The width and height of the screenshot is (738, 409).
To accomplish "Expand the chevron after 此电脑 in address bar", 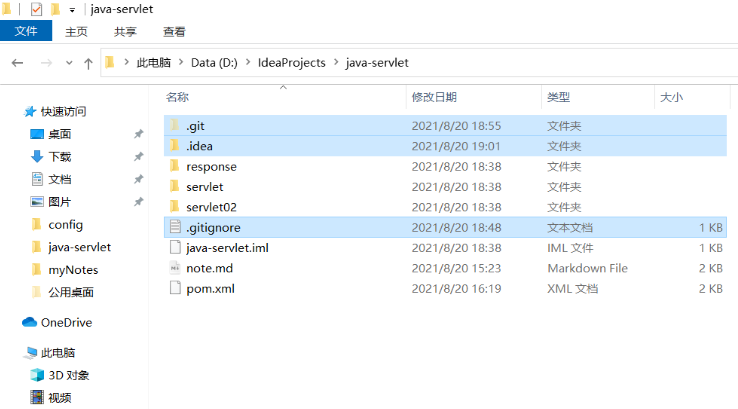I will (x=181, y=63).
